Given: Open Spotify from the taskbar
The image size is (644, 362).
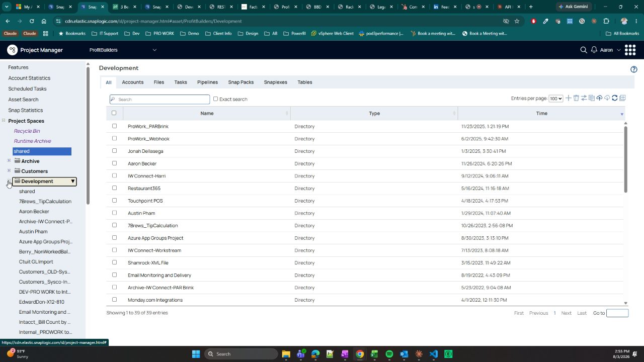Looking at the screenshot, I should point(389,354).
